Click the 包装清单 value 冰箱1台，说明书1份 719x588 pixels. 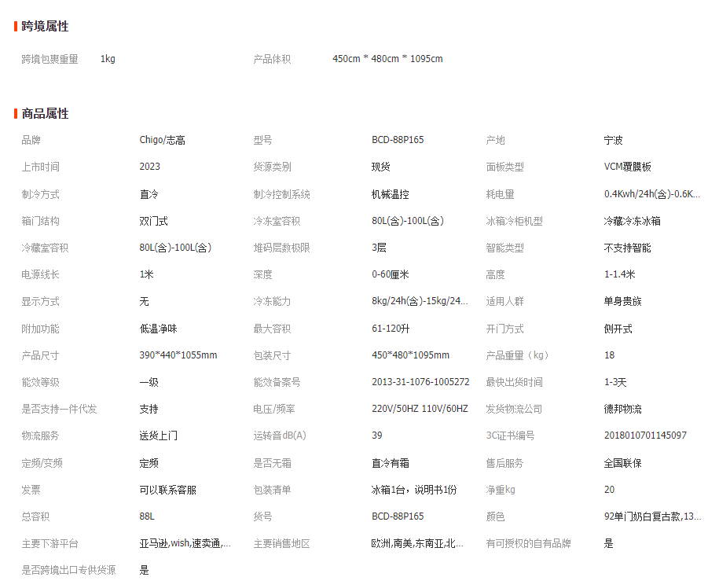pos(414,490)
